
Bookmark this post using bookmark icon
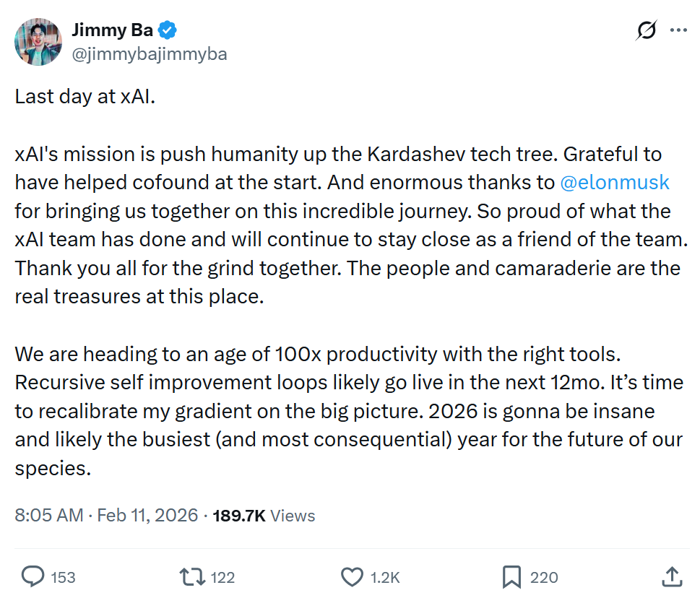coord(511,577)
